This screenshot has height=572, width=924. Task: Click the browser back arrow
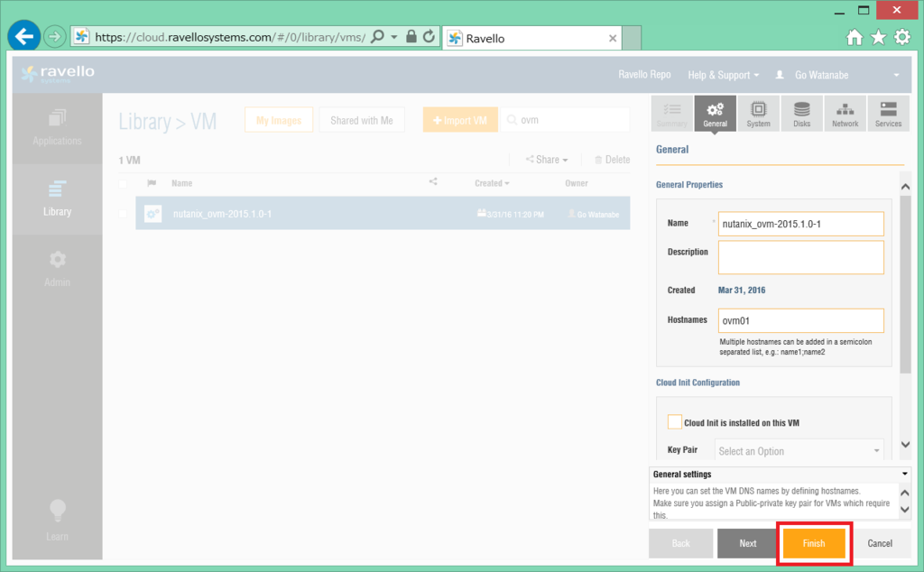[x=24, y=36]
